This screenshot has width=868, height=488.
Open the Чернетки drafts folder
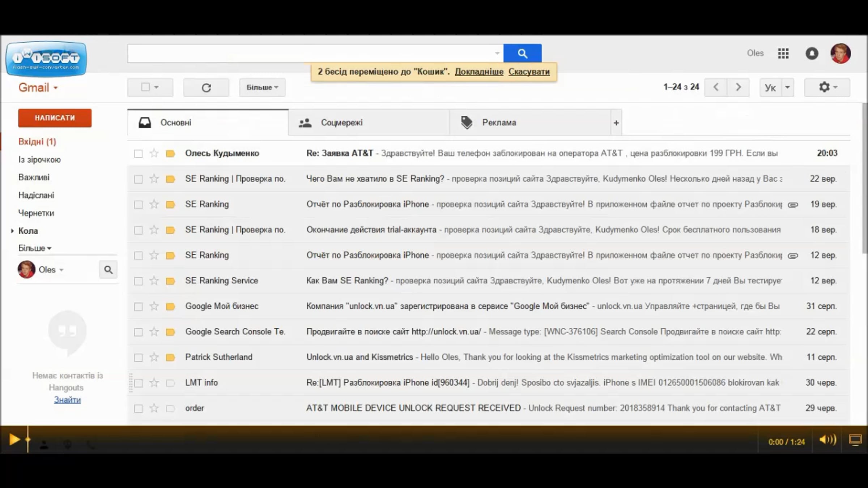pos(36,213)
